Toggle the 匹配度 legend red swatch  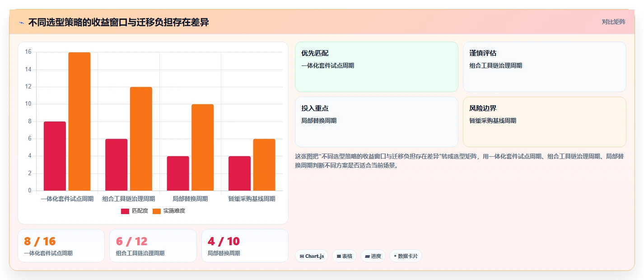coord(125,211)
